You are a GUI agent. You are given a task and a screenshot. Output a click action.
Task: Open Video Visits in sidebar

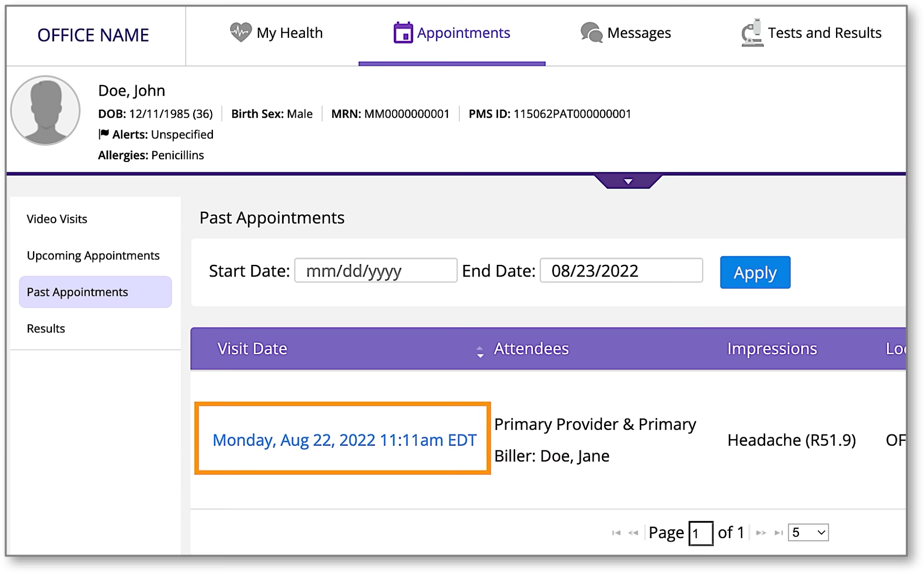point(57,219)
